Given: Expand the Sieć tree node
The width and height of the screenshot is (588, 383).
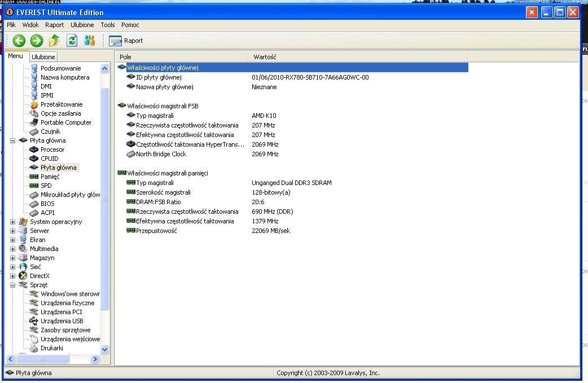Looking at the screenshot, I should point(12,267).
